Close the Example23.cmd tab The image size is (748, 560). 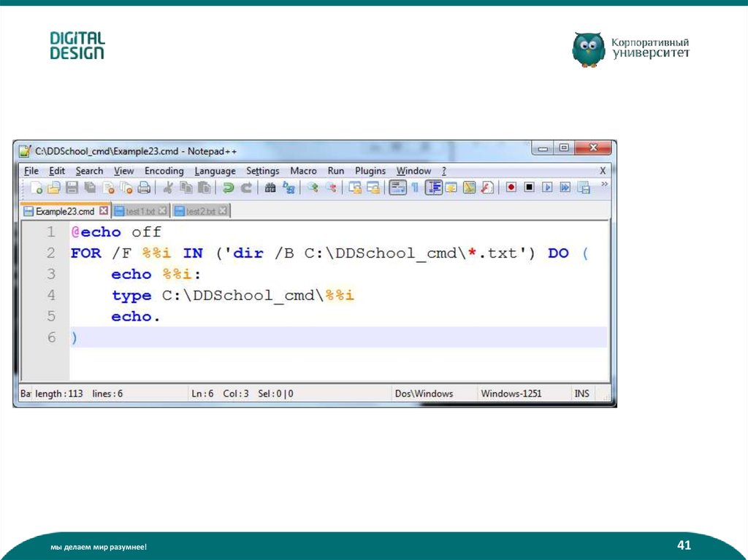pos(103,211)
